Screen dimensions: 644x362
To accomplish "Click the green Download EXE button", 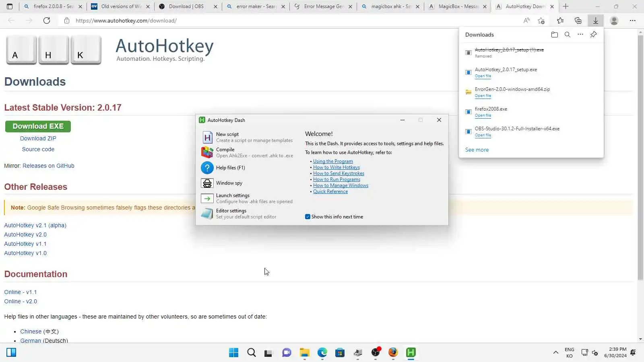I will tap(38, 126).
